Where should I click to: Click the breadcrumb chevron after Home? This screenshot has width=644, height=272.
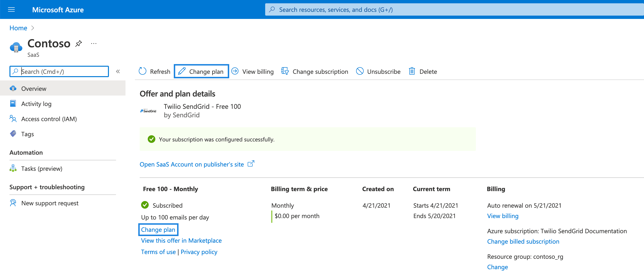[33, 28]
